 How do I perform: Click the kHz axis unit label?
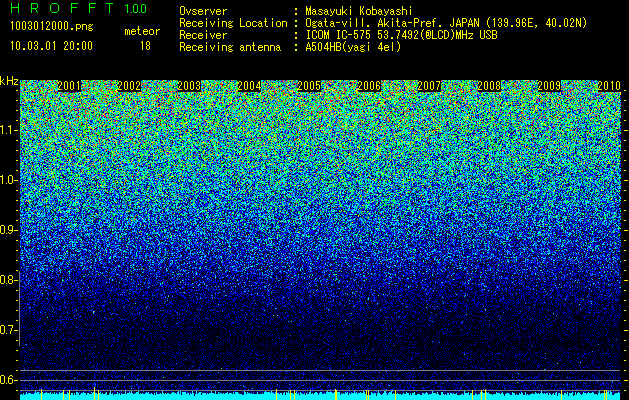tap(9, 81)
